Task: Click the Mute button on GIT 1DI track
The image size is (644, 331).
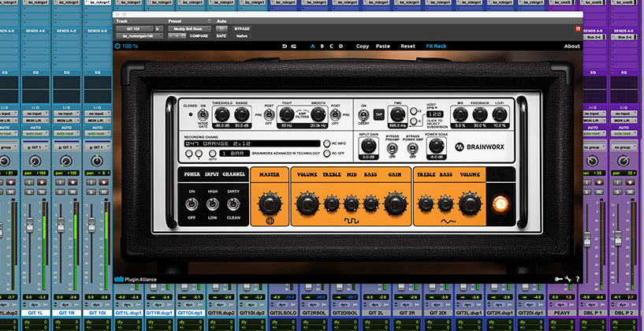Action: tap(103, 192)
